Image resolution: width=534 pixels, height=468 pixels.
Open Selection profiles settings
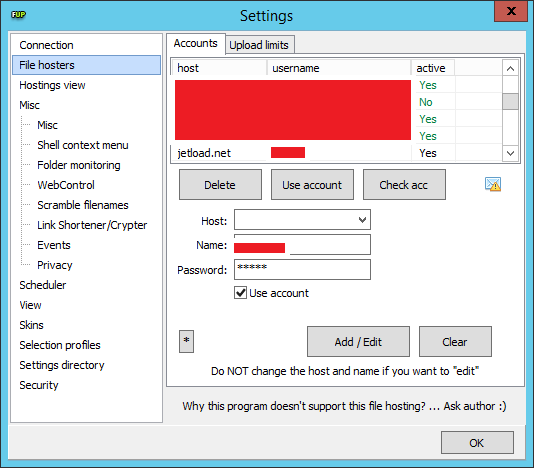(x=60, y=345)
